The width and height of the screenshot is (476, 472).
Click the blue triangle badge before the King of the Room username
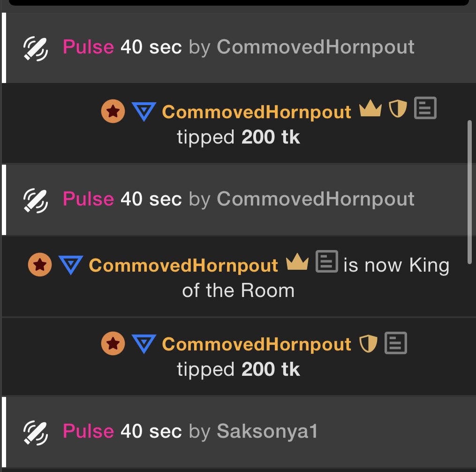click(70, 265)
